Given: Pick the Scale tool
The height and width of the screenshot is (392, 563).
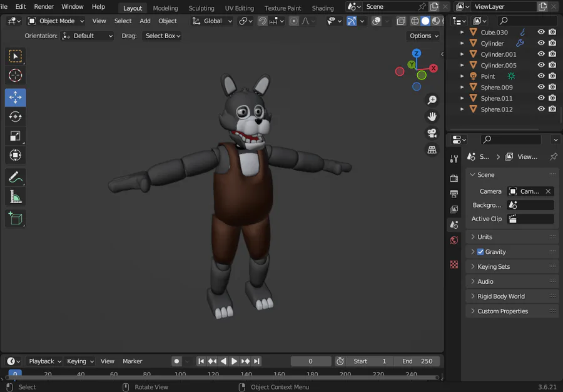Looking at the screenshot, I should tap(15, 136).
